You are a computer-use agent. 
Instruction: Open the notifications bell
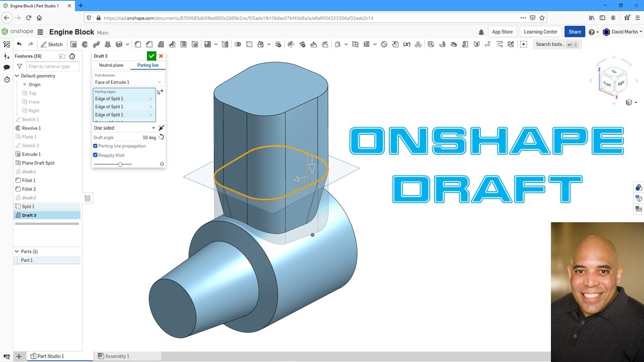pos(481,32)
